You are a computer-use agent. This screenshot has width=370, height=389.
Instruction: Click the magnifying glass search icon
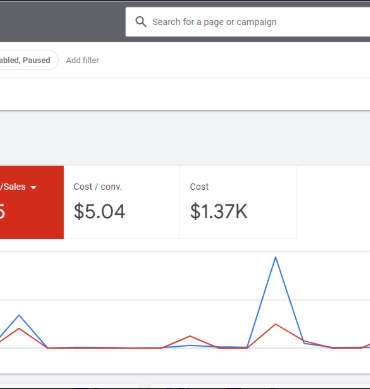pos(141,22)
